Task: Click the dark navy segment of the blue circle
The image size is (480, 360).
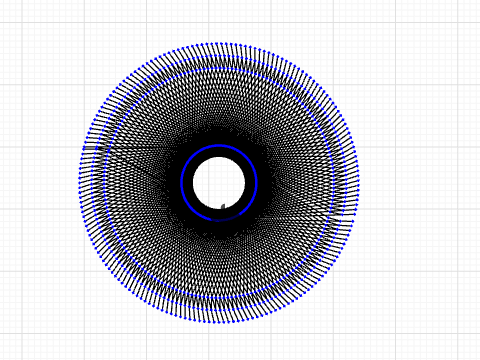Action: (227, 219)
